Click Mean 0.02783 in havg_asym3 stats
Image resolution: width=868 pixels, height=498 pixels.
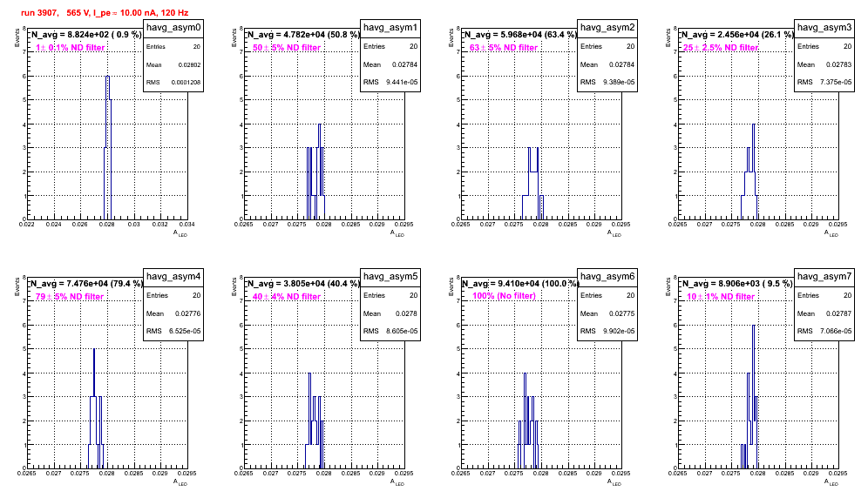[824, 64]
